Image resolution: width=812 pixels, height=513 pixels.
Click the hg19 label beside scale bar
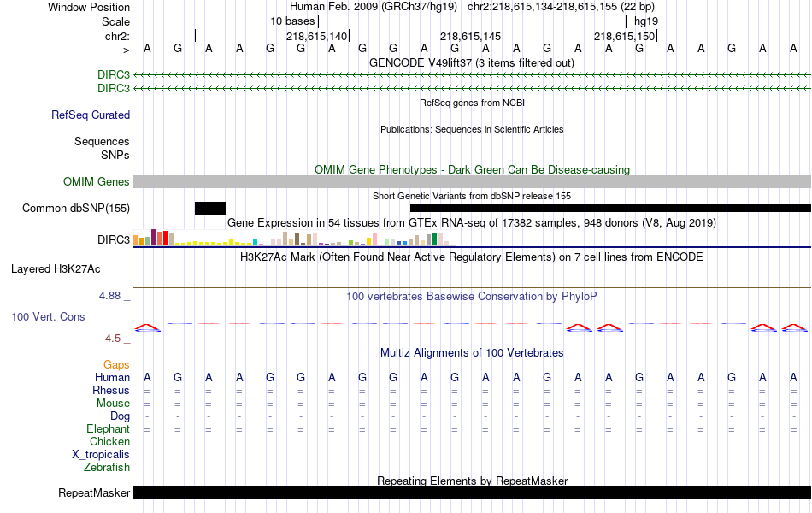click(x=646, y=21)
